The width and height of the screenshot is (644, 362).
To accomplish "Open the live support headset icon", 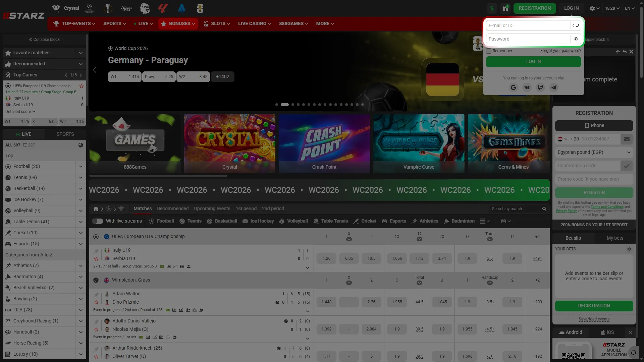I will (634, 353).
